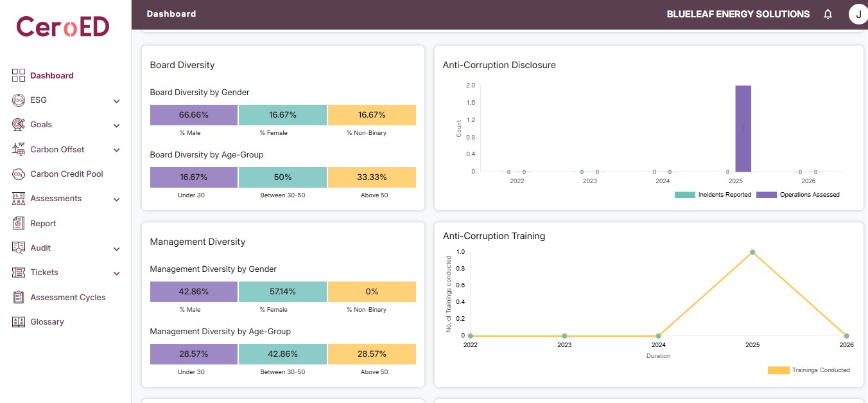868x403 pixels.
Task: Click the Audit magnifier icon
Action: click(19, 248)
